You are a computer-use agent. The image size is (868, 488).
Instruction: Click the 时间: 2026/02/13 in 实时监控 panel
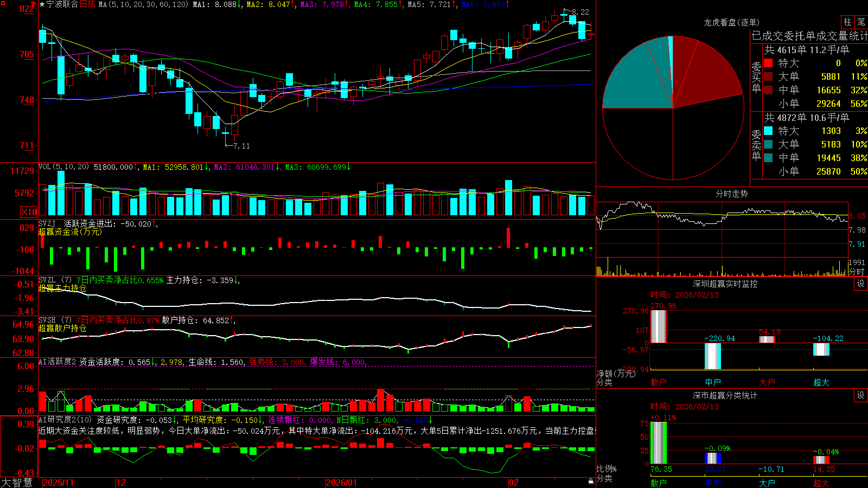coord(685,295)
